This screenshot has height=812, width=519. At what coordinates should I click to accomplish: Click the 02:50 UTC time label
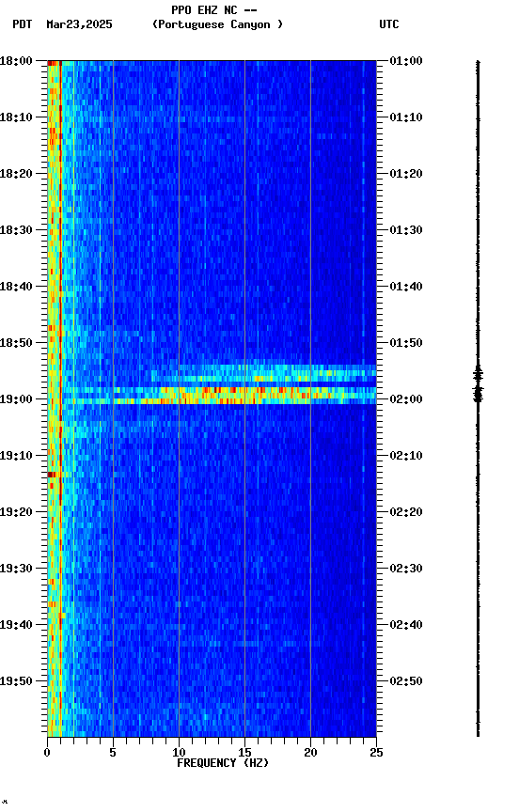coord(406,681)
